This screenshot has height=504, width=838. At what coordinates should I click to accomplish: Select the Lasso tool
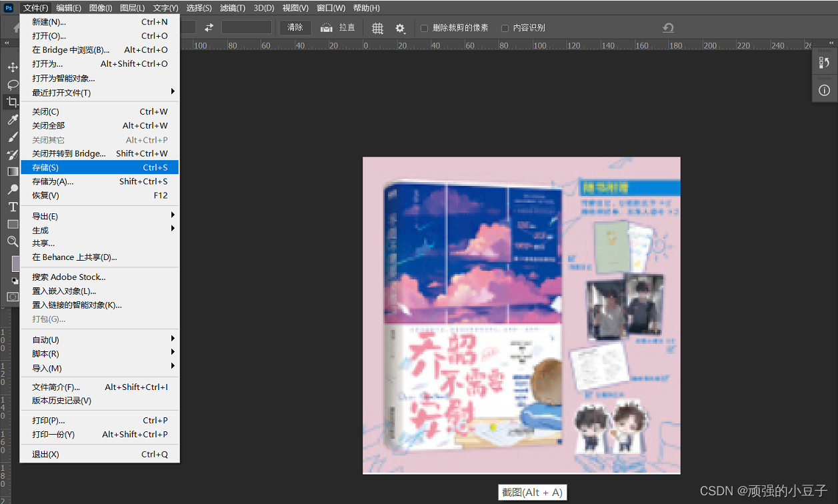tap(13, 85)
